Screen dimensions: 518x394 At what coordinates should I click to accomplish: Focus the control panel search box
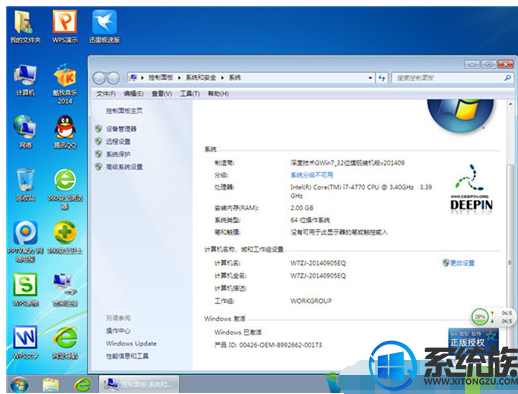(x=447, y=78)
